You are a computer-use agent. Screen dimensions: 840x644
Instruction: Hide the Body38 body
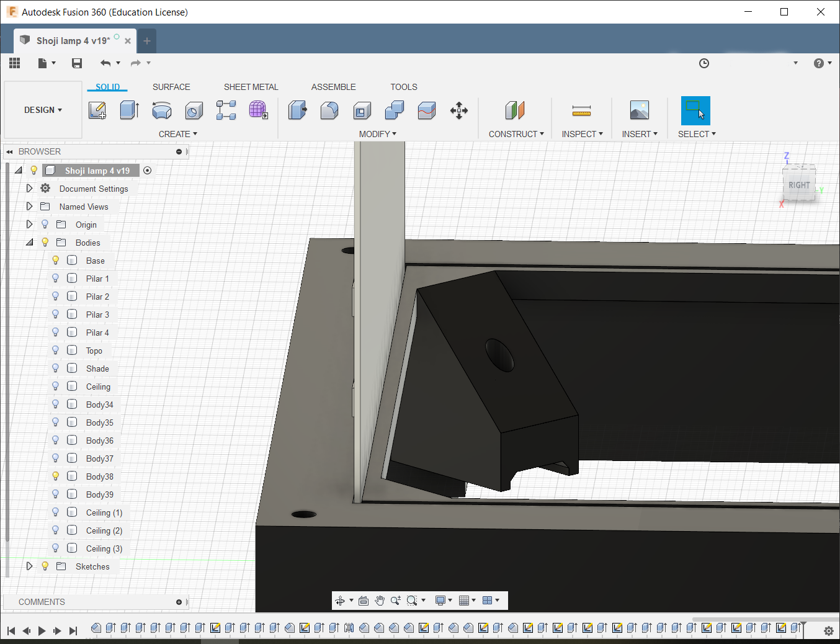pyautogui.click(x=55, y=476)
